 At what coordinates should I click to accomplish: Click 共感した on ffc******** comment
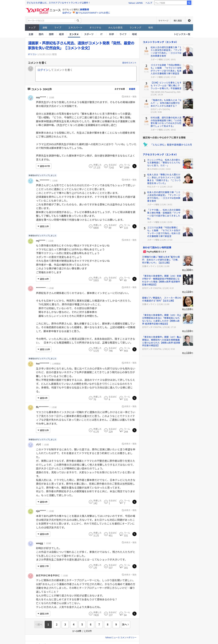pos(95,430)
